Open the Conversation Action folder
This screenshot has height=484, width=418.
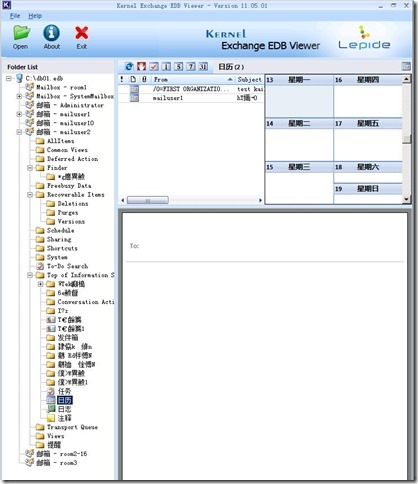pos(86,302)
